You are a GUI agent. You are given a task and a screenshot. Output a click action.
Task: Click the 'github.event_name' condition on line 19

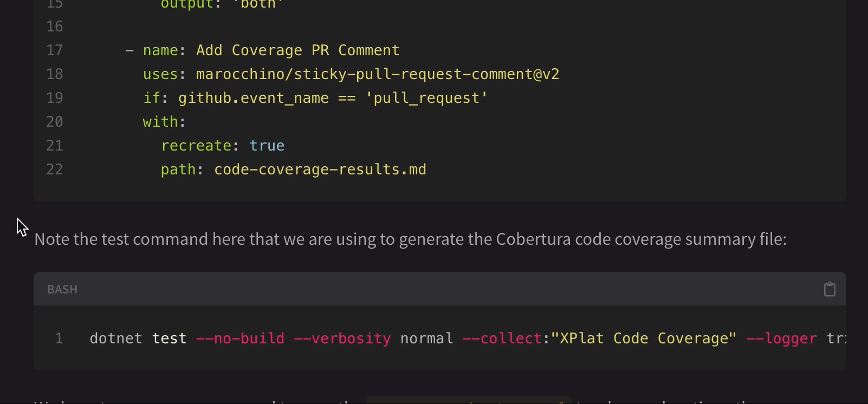(x=254, y=98)
